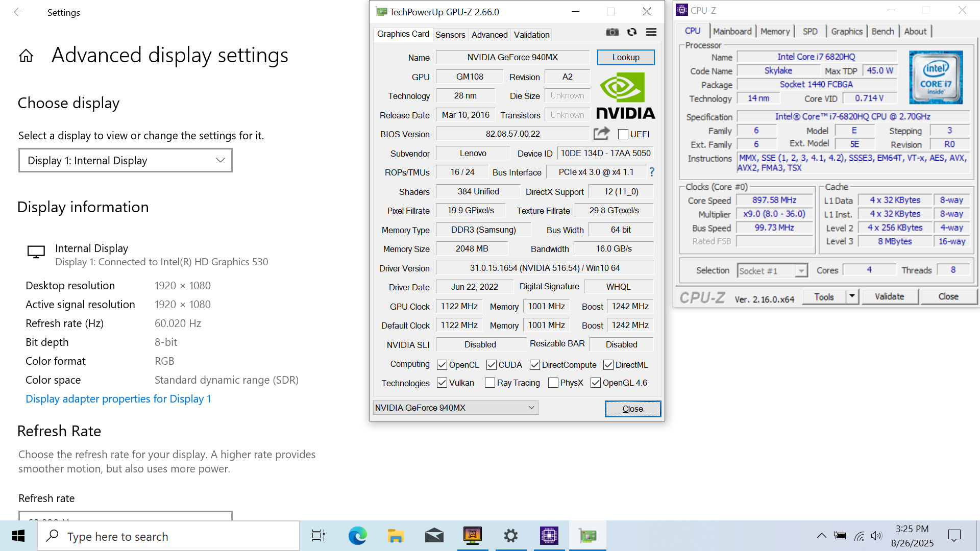Image resolution: width=980 pixels, height=551 pixels.
Task: Switch to the CPU-Z SPD tab
Action: point(810,31)
